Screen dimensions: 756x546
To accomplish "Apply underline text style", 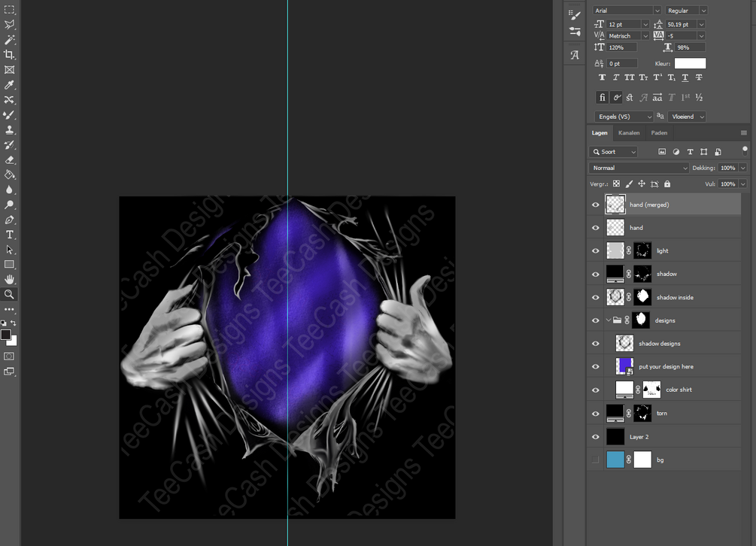I will coord(685,77).
